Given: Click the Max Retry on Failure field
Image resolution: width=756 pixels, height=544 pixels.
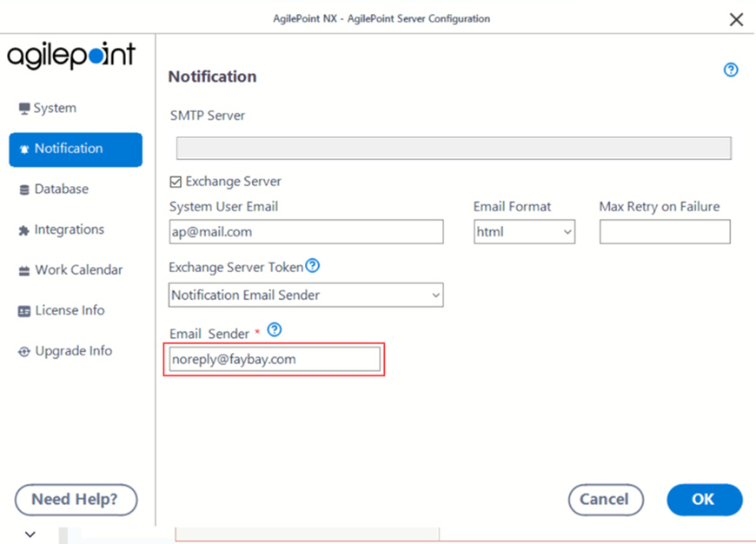Looking at the screenshot, I should click(665, 232).
